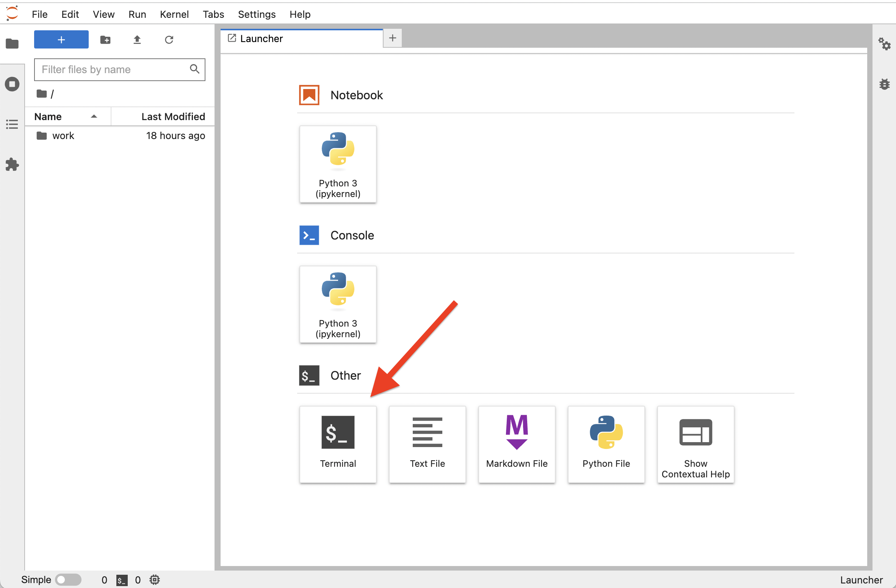
Task: Click the refresh file browser button
Action: 169,40
